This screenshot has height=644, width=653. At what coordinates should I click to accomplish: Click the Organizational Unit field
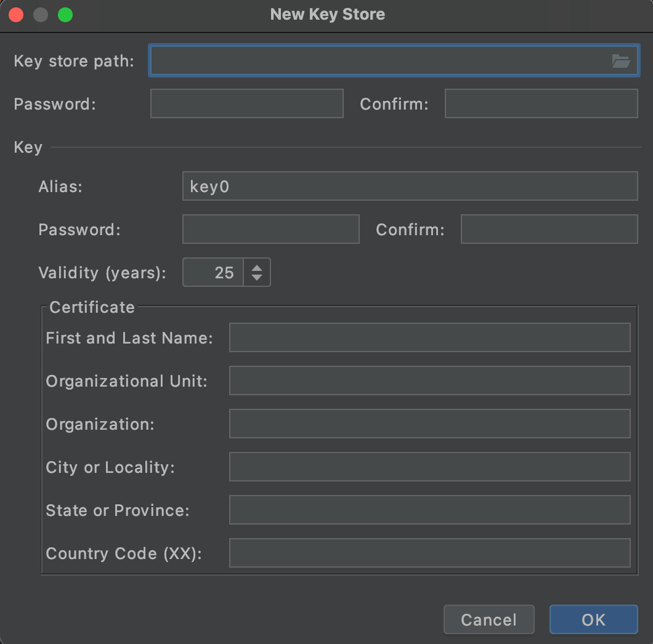tap(429, 381)
